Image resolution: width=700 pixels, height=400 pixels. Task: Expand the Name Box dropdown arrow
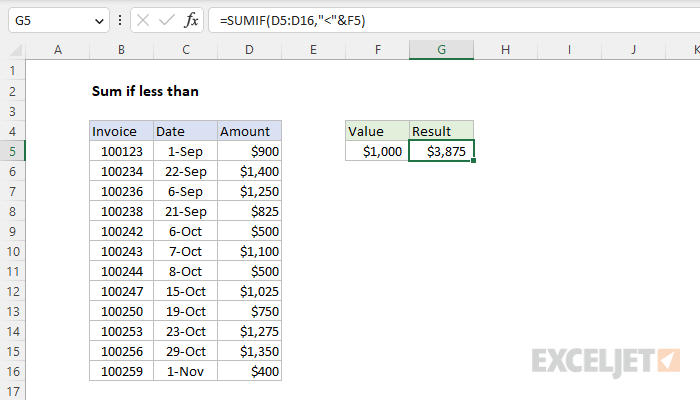pos(99,21)
